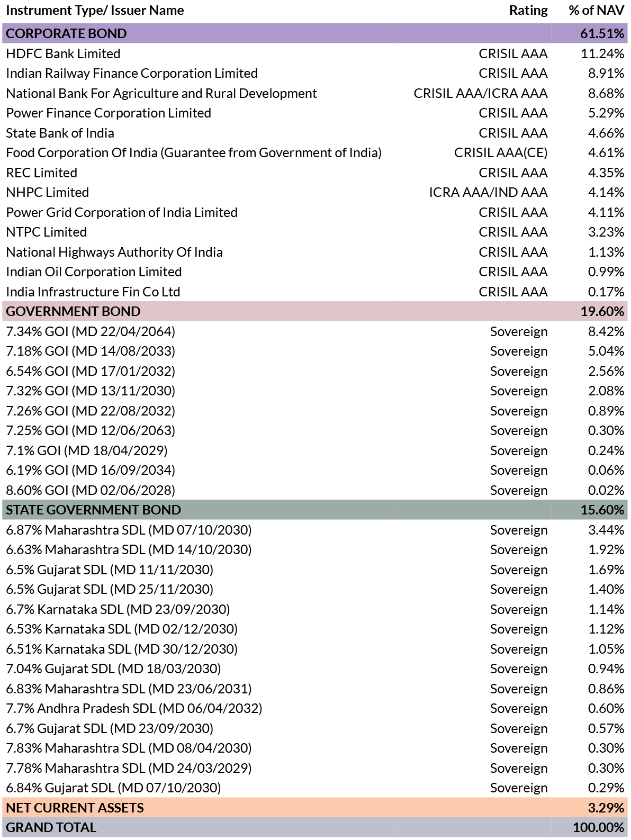
Task: Click the 6.87% Maharashtra SDL (MD 07/10/2030) row
Action: 315,530
